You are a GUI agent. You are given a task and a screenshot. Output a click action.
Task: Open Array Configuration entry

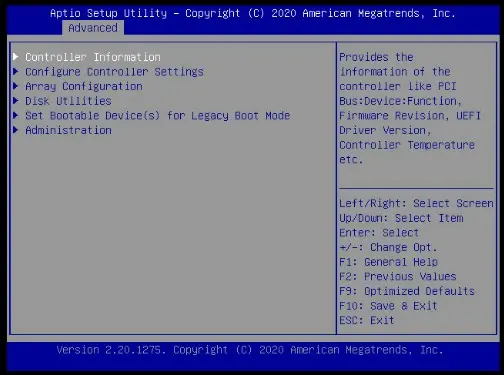[84, 86]
